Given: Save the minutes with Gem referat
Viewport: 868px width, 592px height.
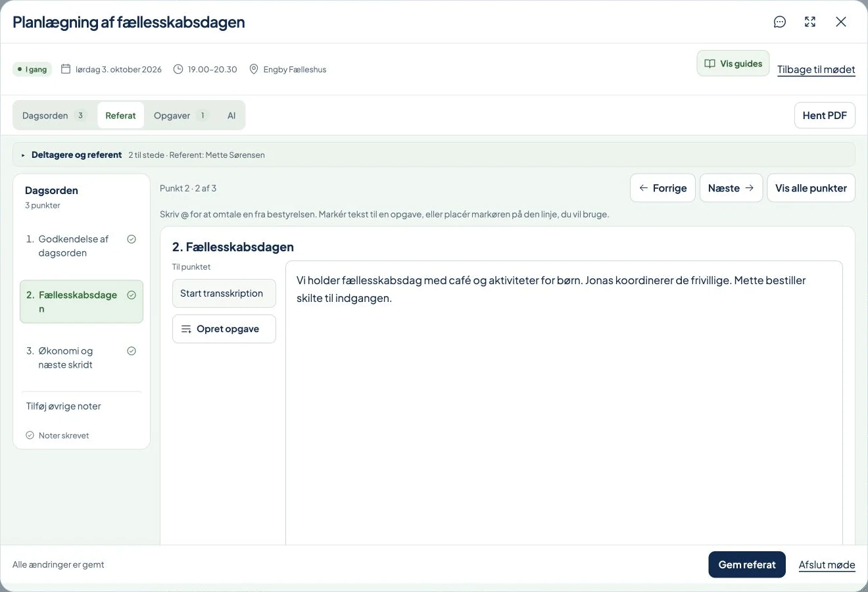Looking at the screenshot, I should click(x=747, y=564).
